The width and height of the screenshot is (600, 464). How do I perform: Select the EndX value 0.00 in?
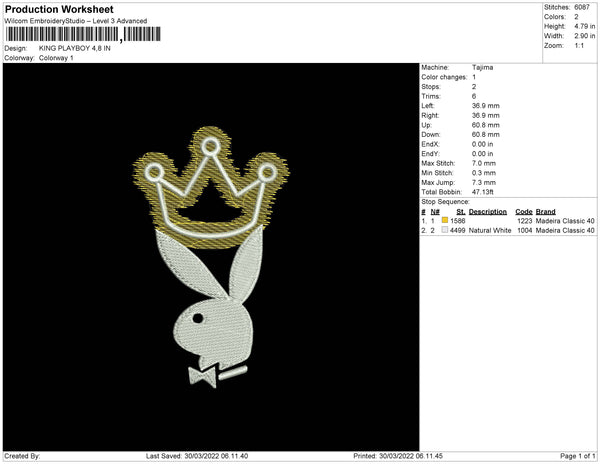(x=482, y=144)
